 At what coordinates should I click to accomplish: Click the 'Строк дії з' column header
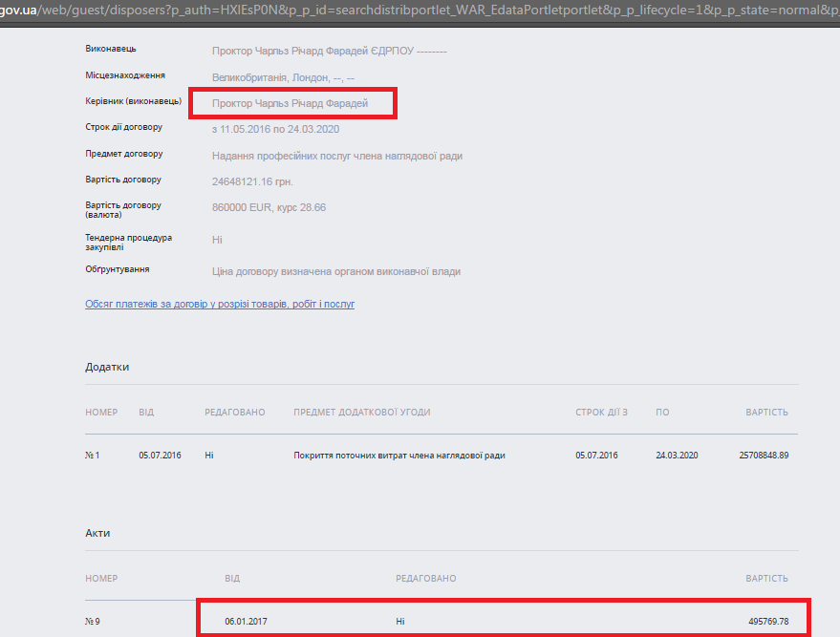point(601,413)
